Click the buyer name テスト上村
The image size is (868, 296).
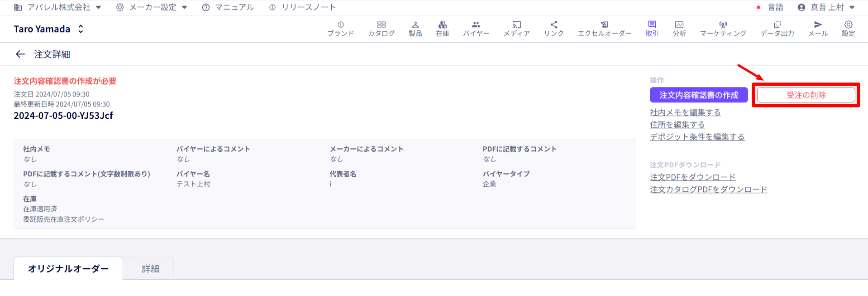pos(193,184)
